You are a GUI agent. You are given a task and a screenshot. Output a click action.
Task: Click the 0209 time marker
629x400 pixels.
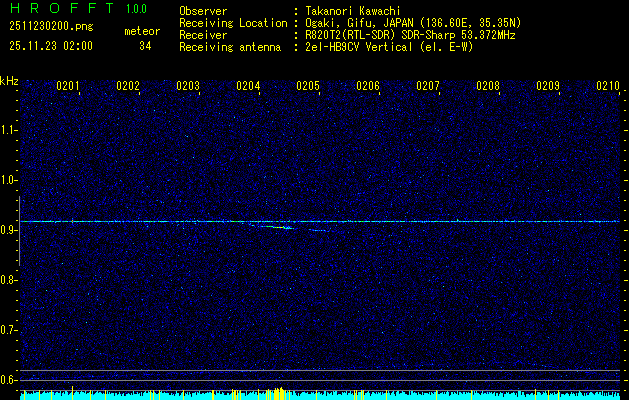click(x=548, y=86)
